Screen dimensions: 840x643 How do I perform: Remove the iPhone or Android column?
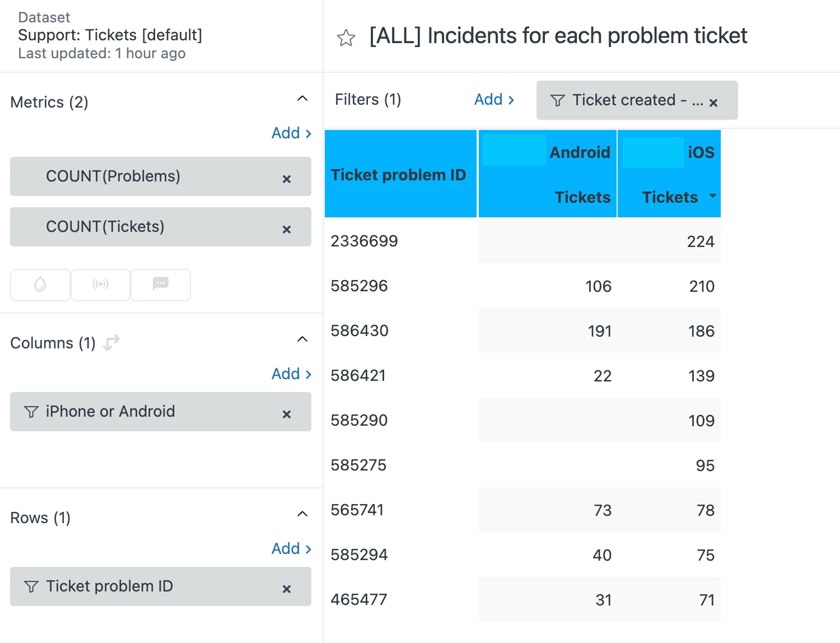pos(287,414)
